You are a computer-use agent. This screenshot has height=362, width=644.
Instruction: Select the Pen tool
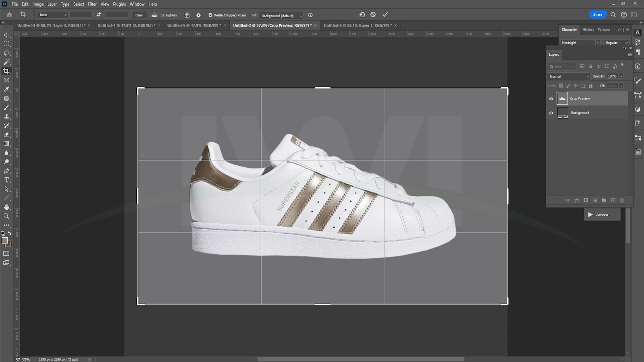pyautogui.click(x=6, y=171)
